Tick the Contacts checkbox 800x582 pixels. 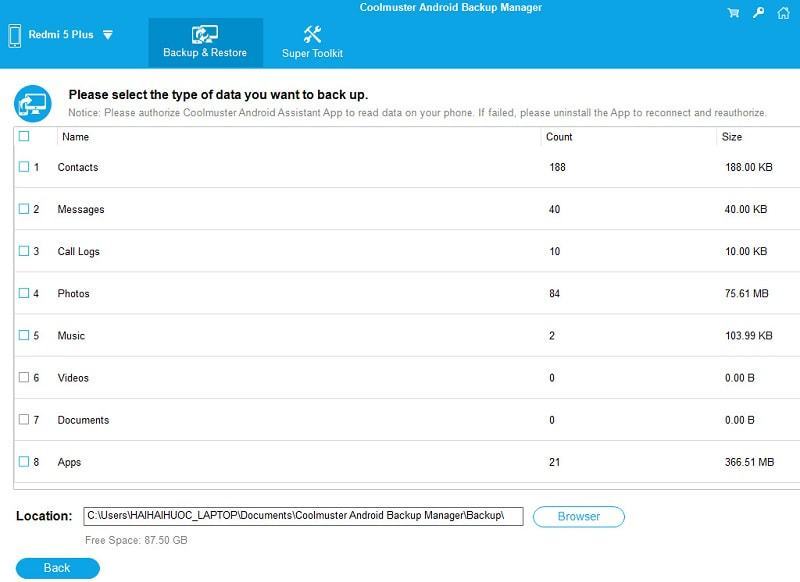click(x=24, y=167)
